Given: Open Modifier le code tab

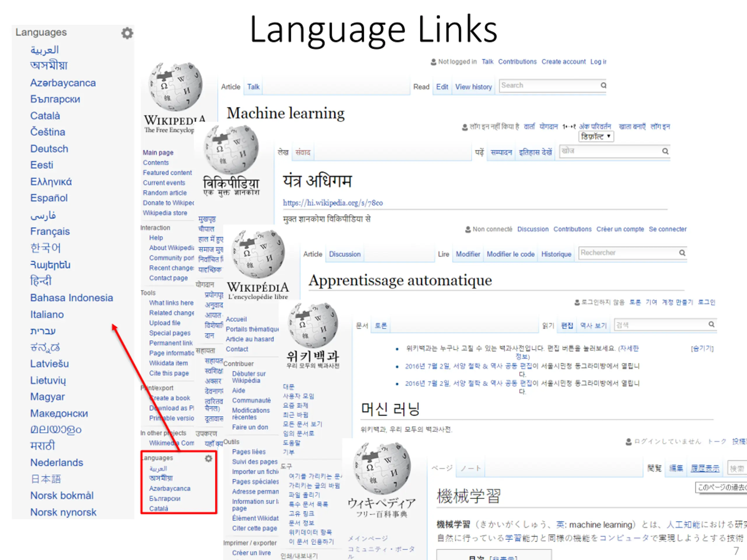Looking at the screenshot, I should click(510, 254).
